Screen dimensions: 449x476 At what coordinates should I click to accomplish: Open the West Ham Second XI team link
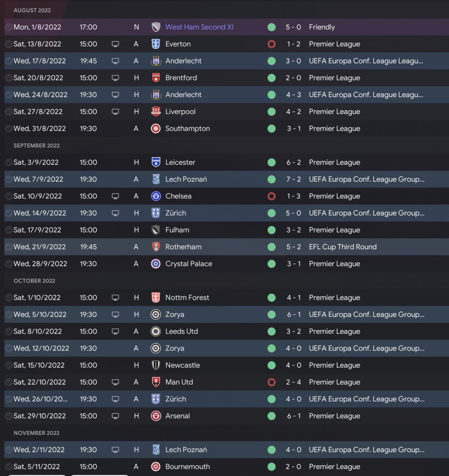point(199,27)
